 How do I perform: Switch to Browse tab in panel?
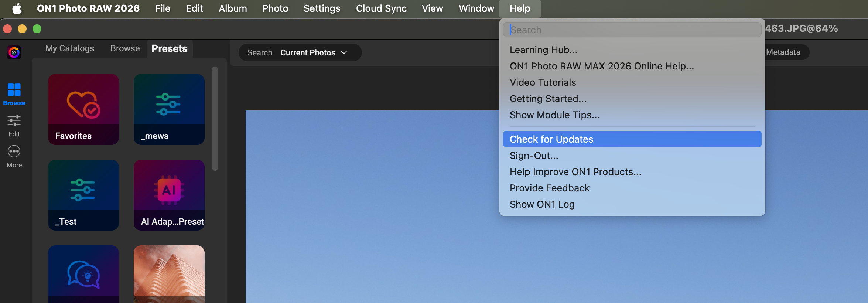125,48
